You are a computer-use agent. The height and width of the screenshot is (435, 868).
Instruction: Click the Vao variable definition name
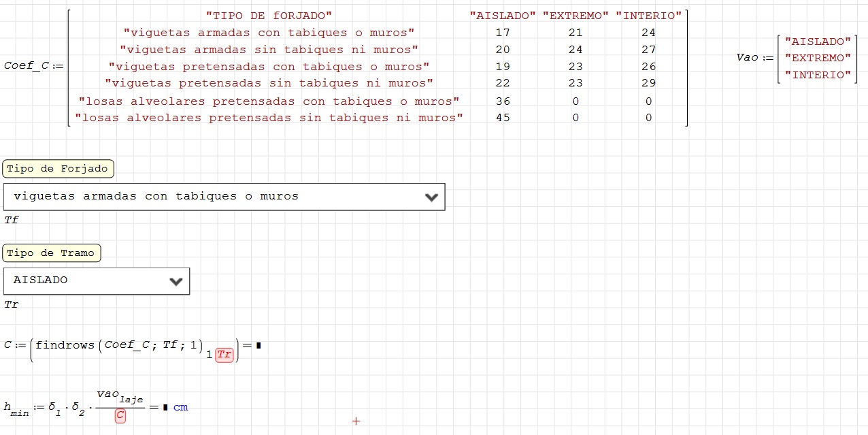(747, 57)
